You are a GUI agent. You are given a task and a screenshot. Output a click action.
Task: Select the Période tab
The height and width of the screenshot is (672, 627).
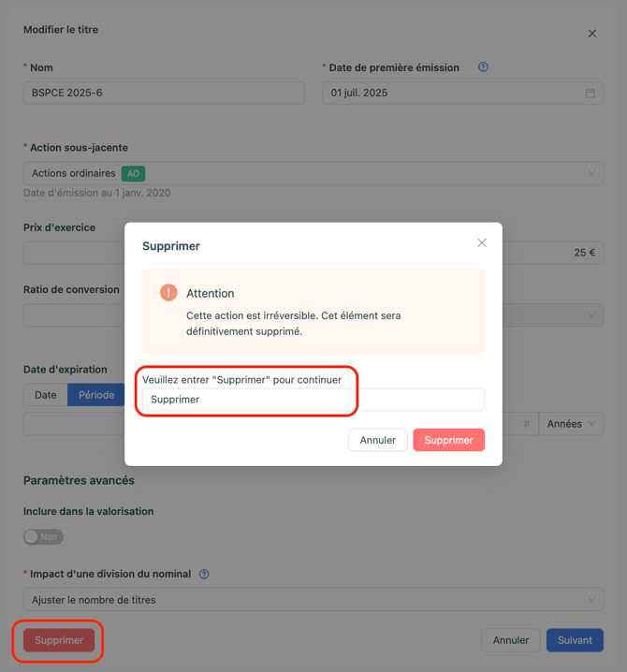pos(96,395)
